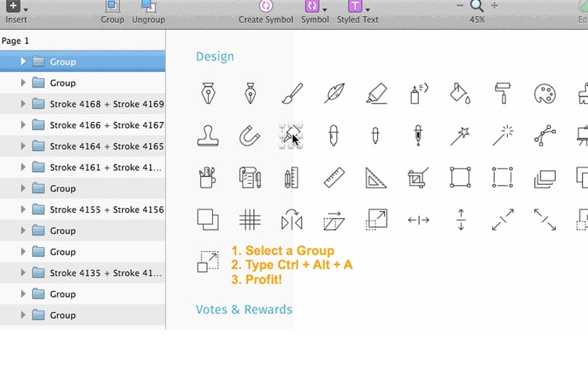The height and width of the screenshot is (370, 588).
Task: Select the highlighter marker icon
Action: (x=376, y=94)
